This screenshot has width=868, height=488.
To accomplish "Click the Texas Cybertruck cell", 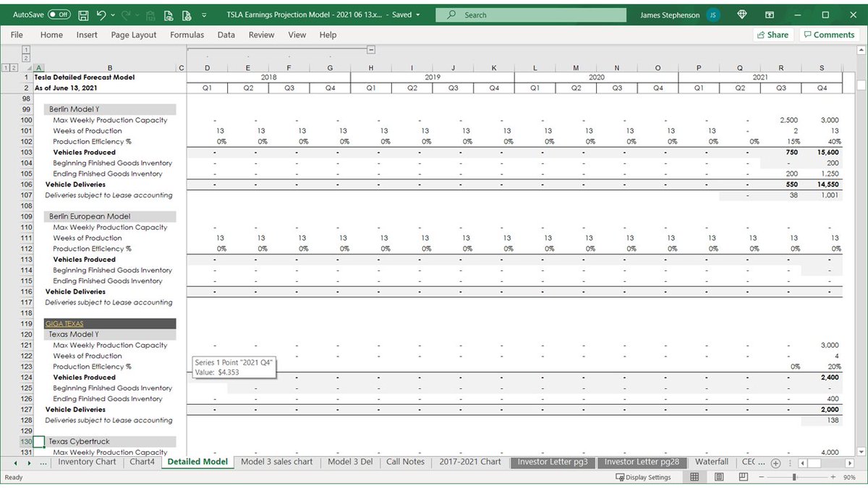I will coord(110,441).
